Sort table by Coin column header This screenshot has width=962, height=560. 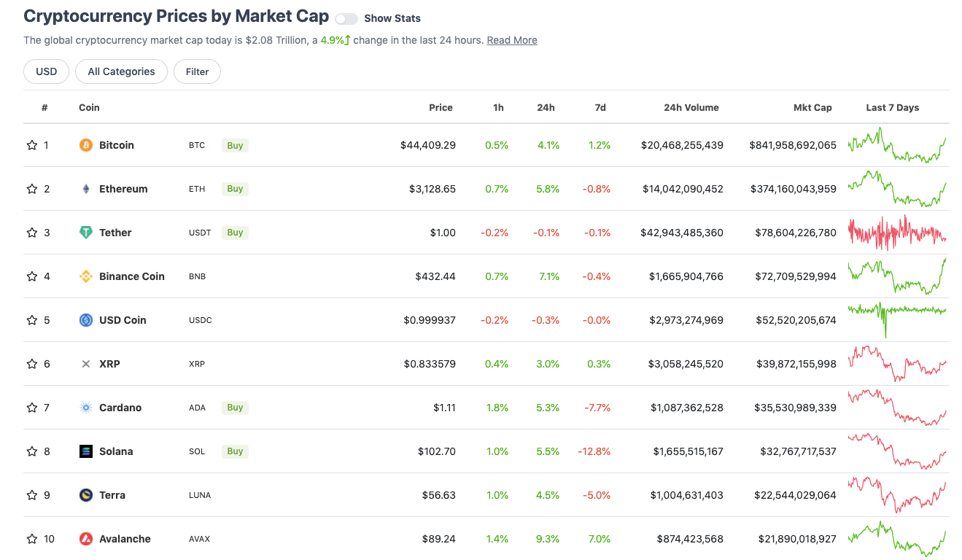(89, 107)
